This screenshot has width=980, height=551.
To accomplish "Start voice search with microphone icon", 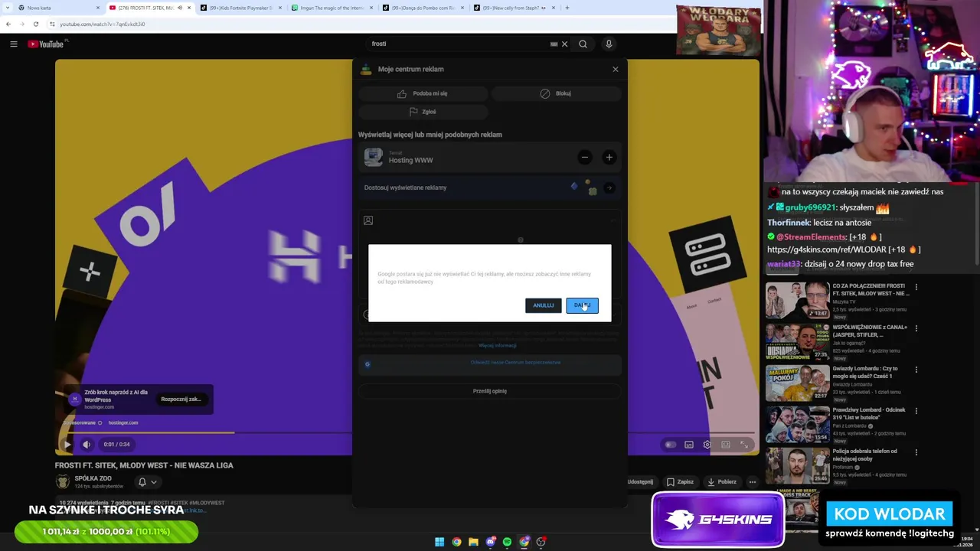I will (609, 44).
